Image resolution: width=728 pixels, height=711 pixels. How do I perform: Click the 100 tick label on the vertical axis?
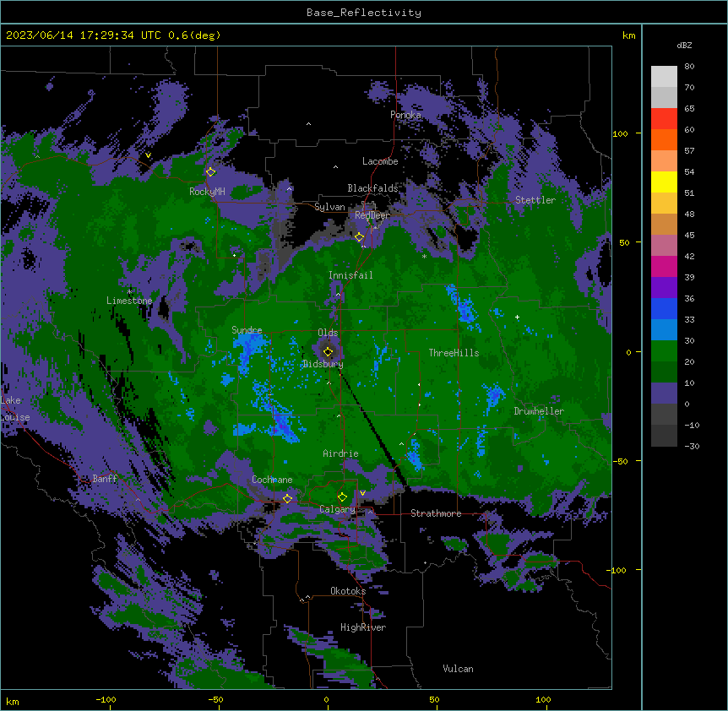(x=620, y=133)
